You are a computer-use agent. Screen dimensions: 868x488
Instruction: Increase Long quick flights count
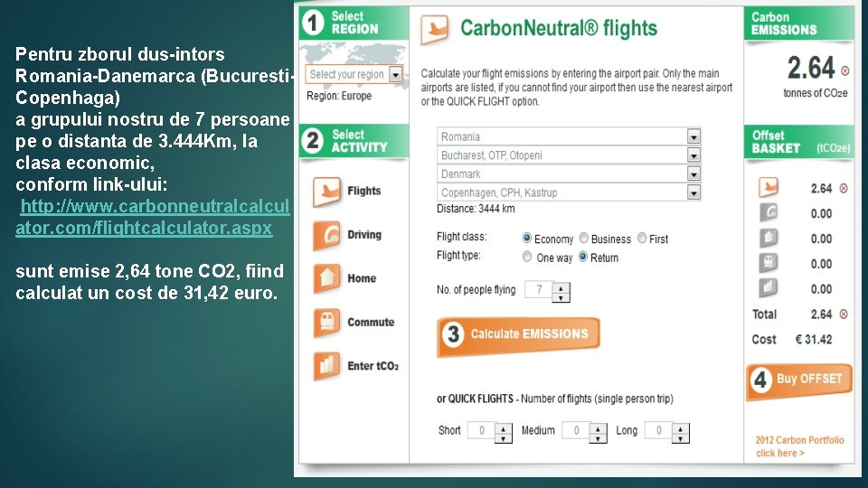tap(680, 428)
